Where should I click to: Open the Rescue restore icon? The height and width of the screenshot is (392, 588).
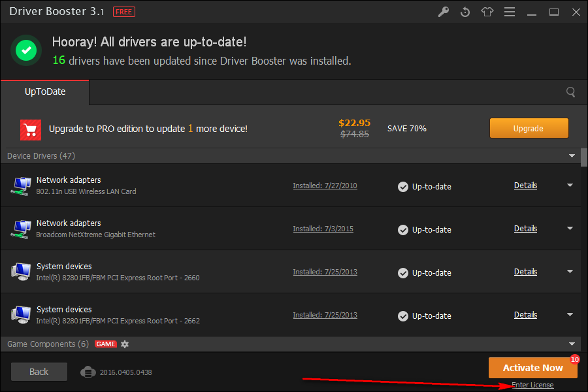point(465,12)
